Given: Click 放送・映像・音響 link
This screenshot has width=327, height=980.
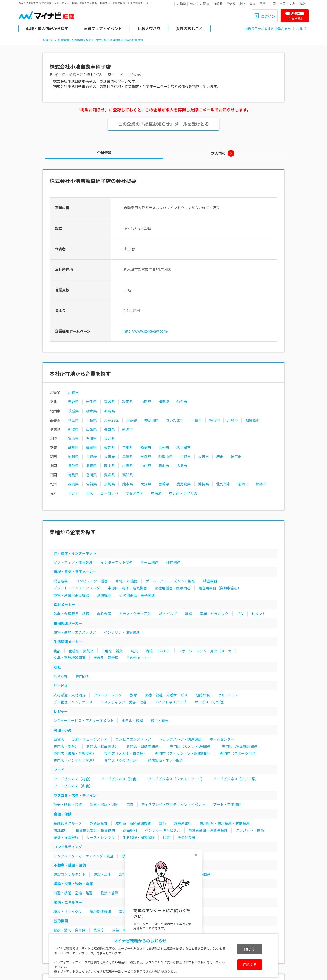Looking at the screenshot, I should [67, 805].
